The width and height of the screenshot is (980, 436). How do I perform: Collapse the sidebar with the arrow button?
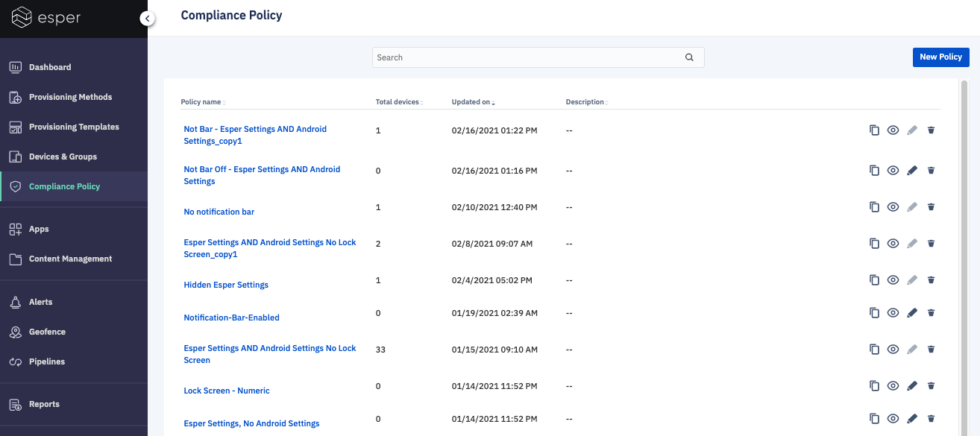coord(148,18)
